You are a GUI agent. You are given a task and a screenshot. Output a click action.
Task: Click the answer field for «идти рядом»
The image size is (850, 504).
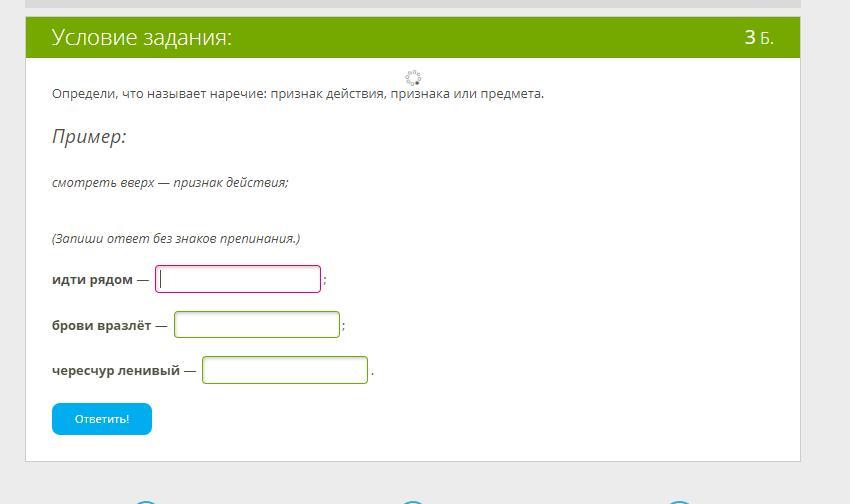click(238, 279)
